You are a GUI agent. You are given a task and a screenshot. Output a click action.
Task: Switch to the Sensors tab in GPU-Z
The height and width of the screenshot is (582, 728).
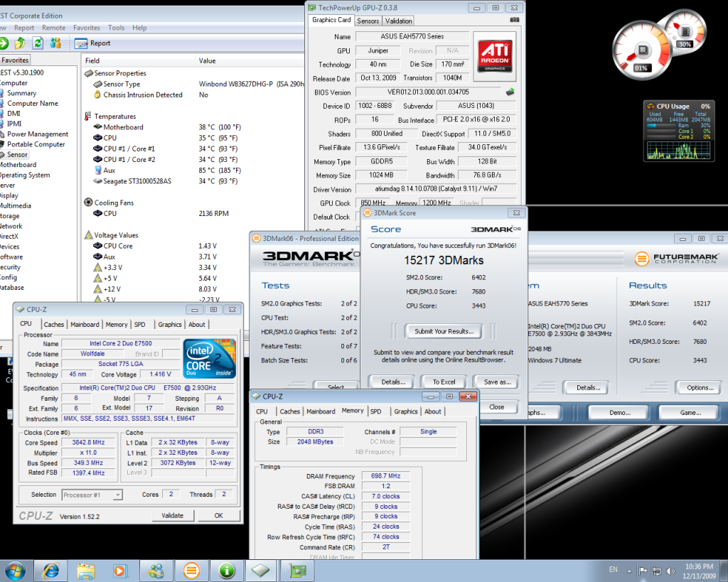click(368, 21)
